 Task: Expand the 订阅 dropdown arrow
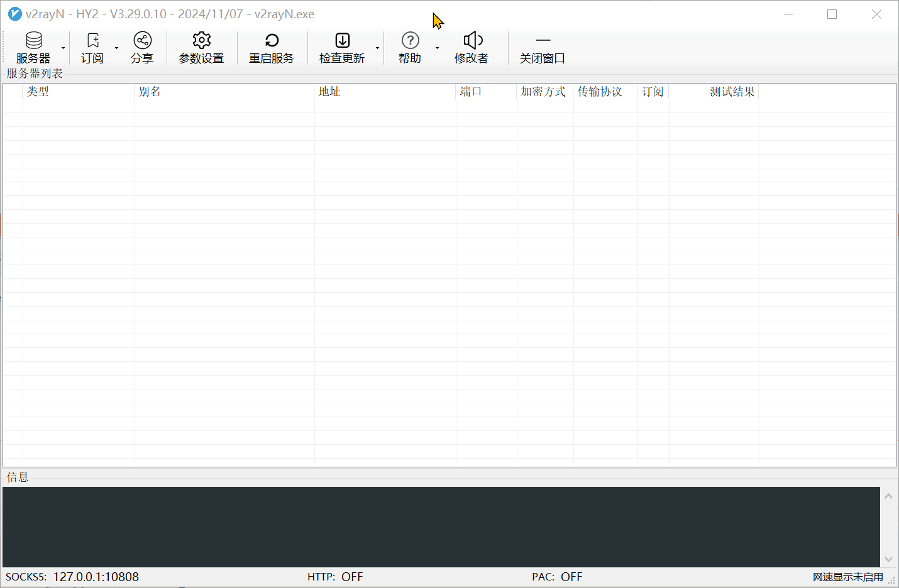116,48
